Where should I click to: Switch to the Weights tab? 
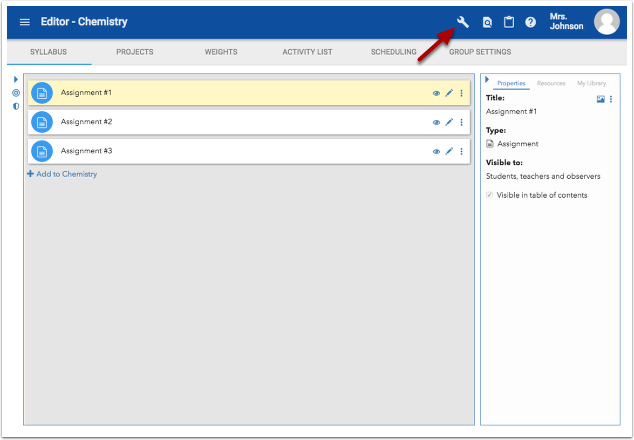tap(221, 51)
